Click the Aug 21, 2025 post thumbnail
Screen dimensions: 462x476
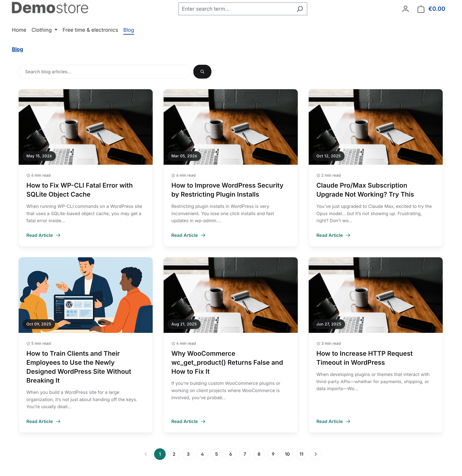click(231, 295)
